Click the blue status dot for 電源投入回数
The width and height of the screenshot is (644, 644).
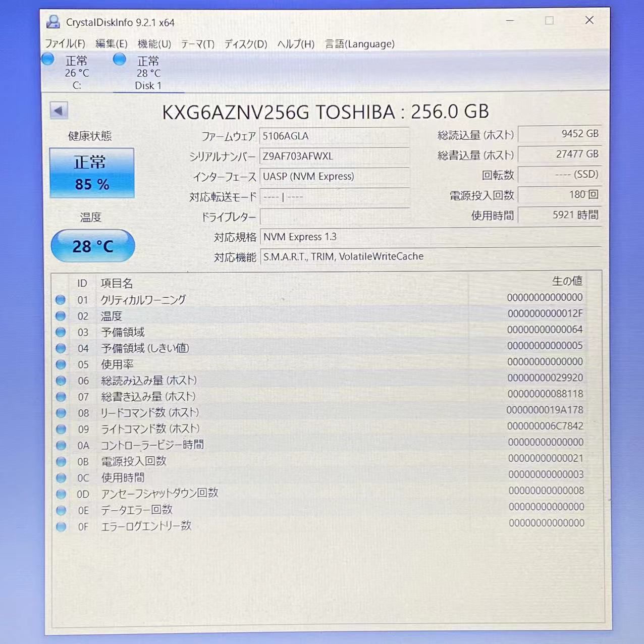pos(61,461)
